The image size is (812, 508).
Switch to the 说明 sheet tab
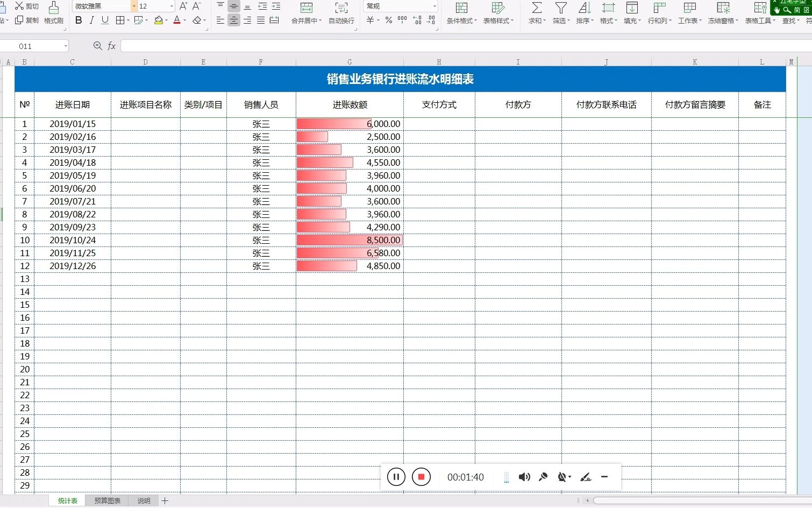tap(144, 501)
